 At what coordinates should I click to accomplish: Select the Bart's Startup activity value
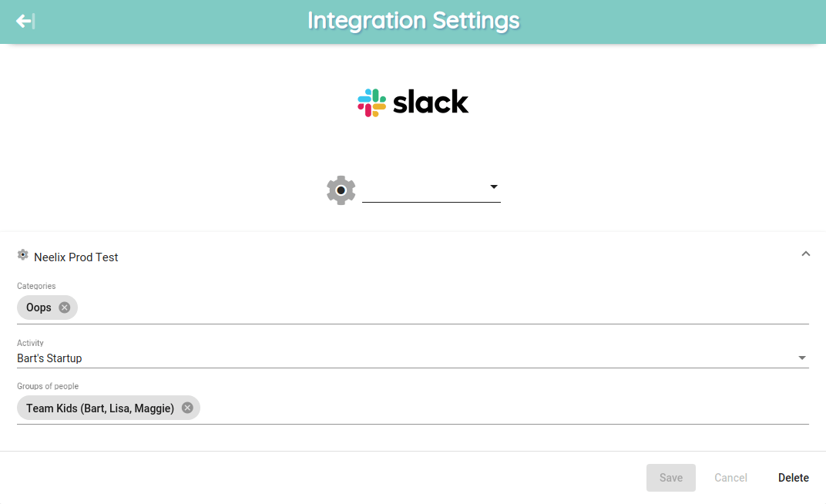tap(49, 358)
